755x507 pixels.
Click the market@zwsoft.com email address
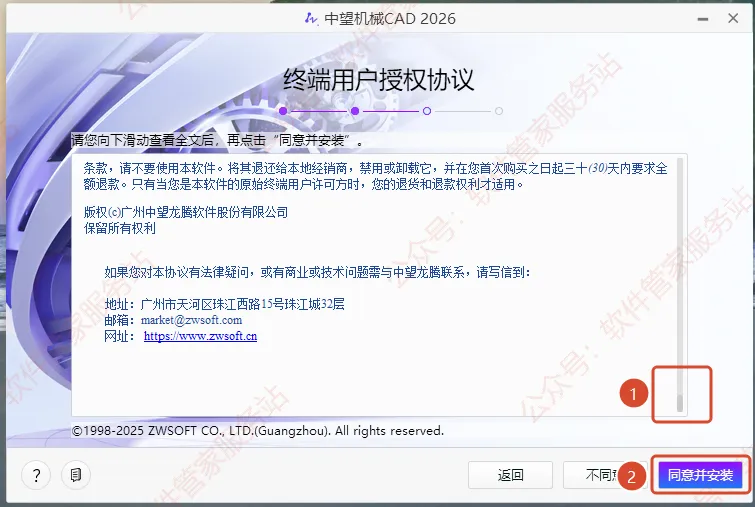click(x=191, y=320)
